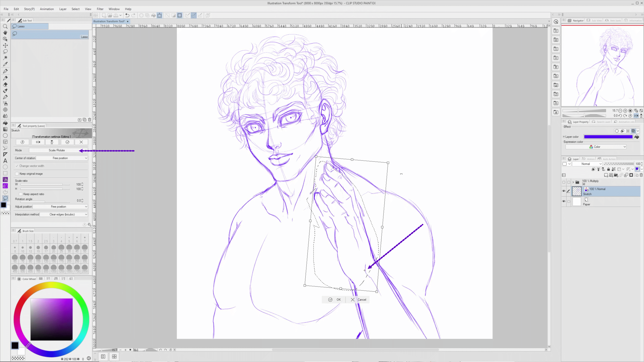Select the Hand move-canvas tool
This screenshot has width=644, height=362.
click(x=5, y=33)
